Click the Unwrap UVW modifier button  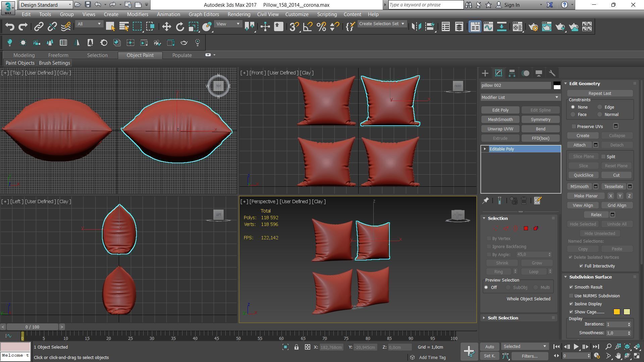500,129
